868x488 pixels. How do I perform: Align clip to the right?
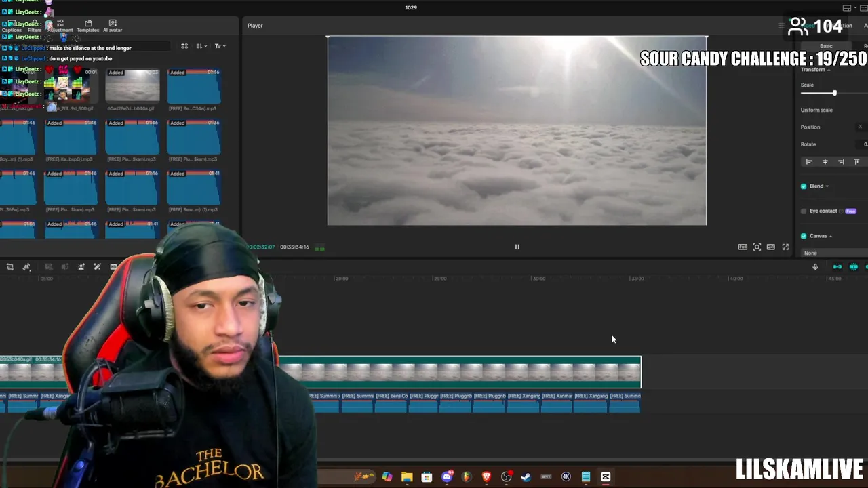[841, 162]
